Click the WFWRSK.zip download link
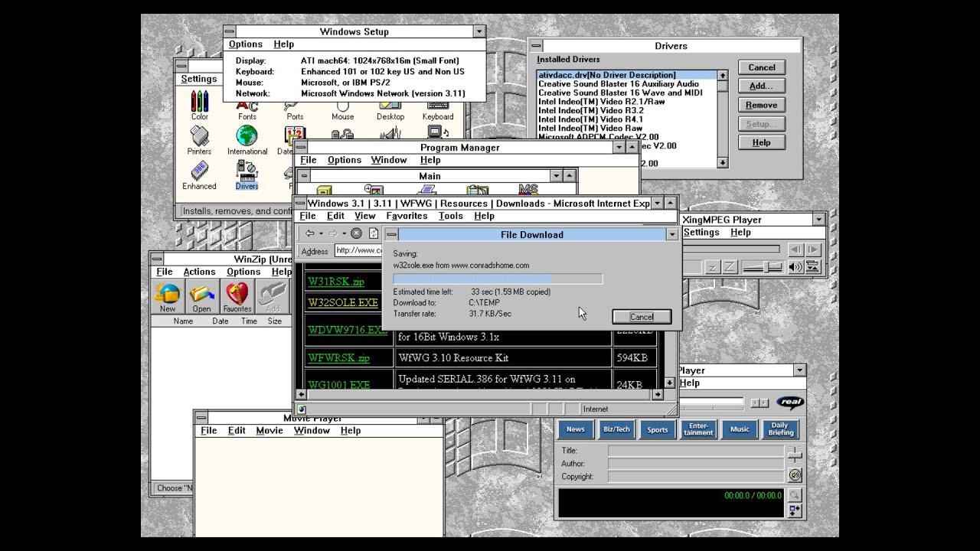 click(338, 358)
